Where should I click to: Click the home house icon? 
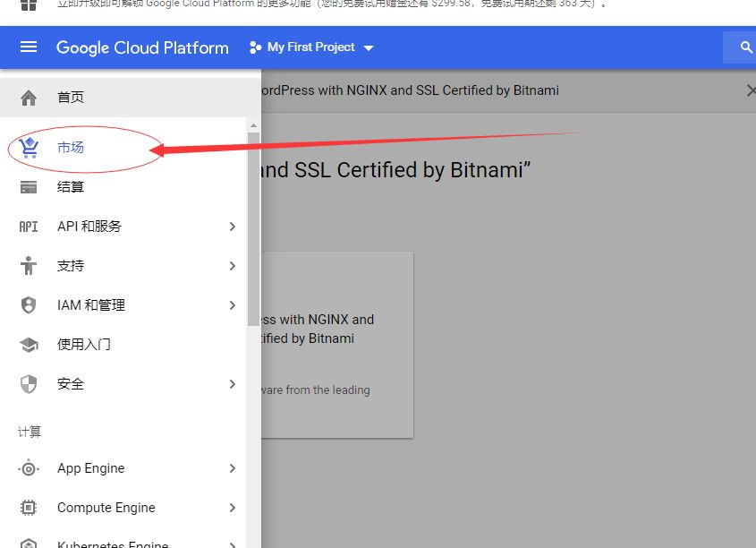29,98
